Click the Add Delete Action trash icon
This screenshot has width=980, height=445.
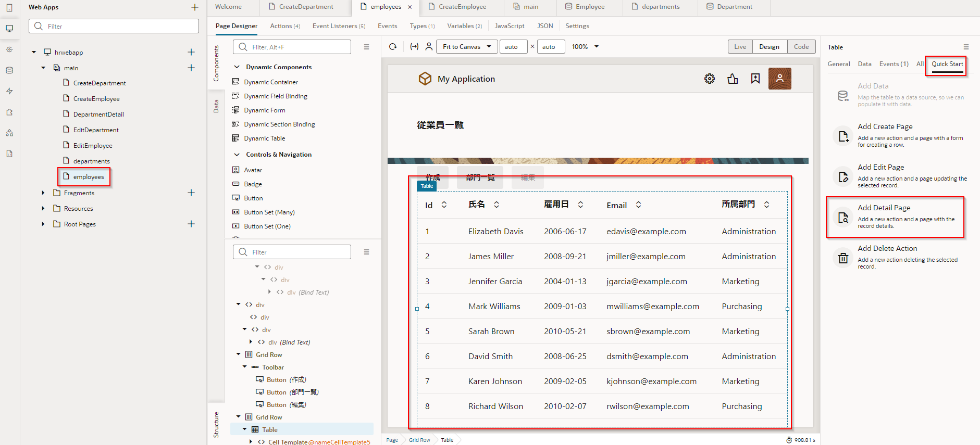842,258
